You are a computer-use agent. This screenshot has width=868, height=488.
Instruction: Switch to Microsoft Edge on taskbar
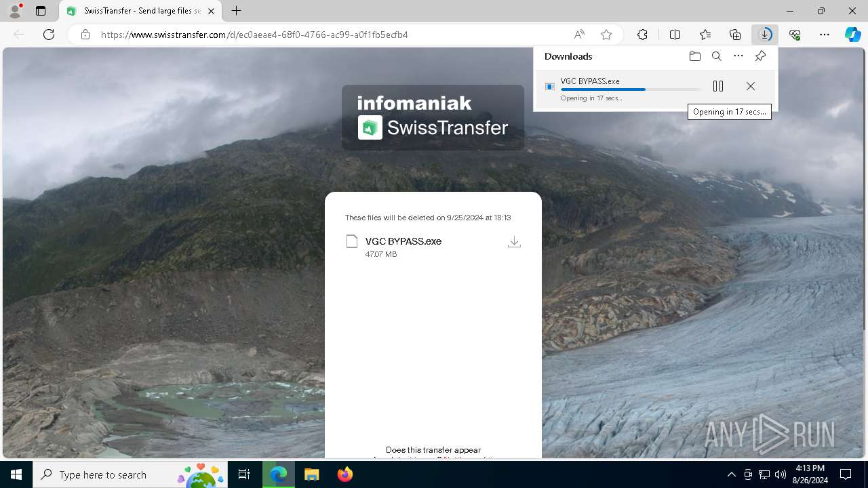point(279,474)
